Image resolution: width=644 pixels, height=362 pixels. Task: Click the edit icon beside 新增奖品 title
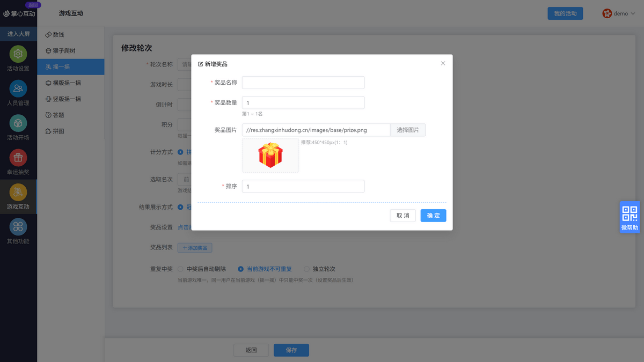coord(201,64)
